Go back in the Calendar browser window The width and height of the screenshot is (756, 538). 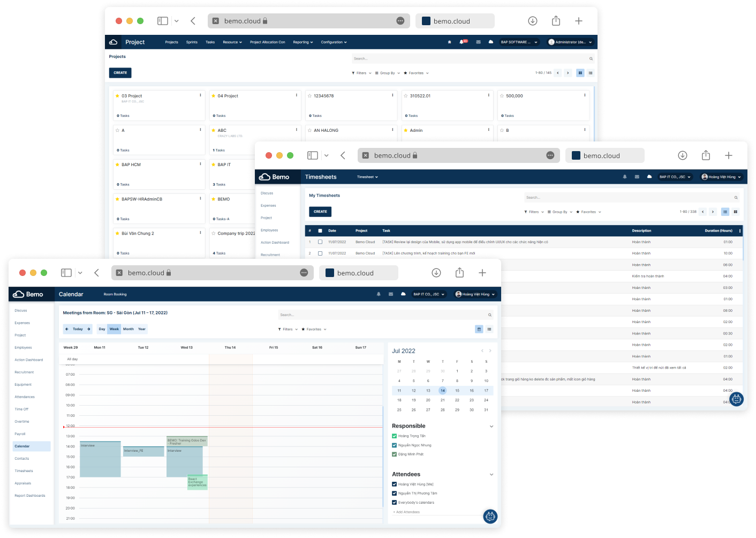coord(96,273)
